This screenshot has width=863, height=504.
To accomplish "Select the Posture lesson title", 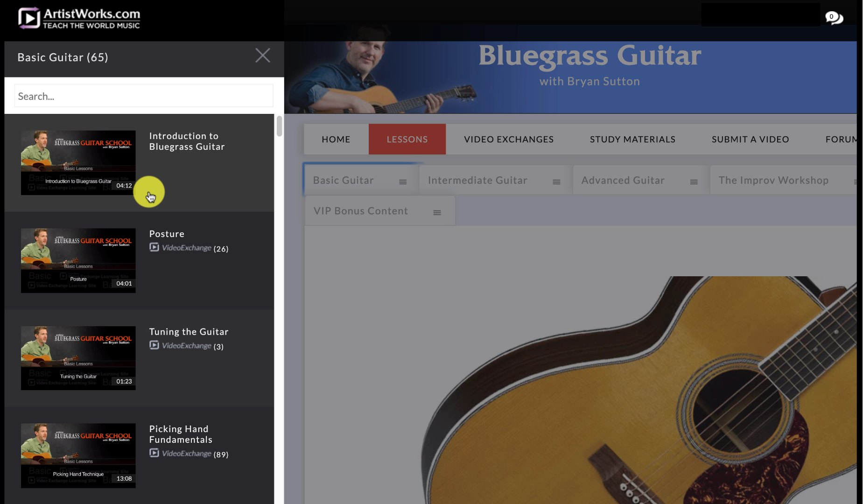I will click(x=167, y=234).
